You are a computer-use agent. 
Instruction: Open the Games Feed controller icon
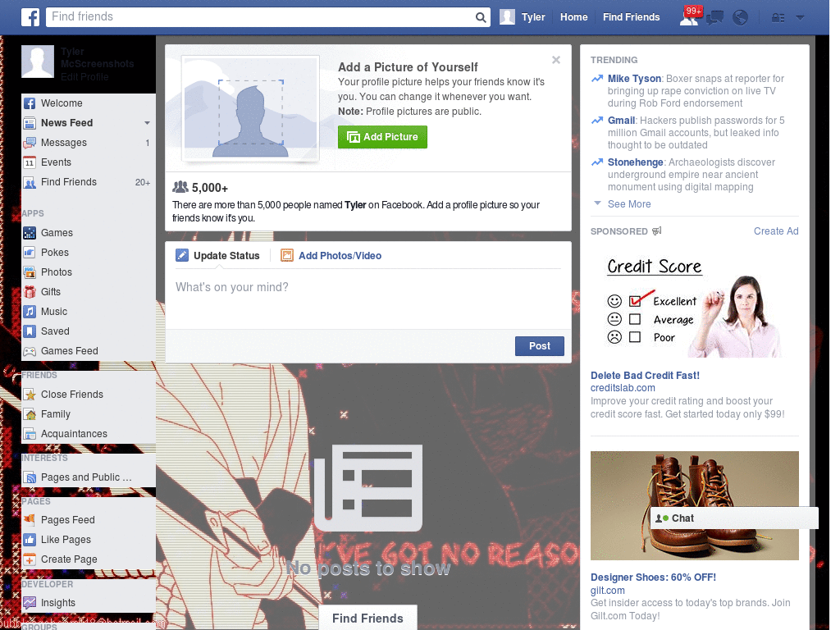point(30,351)
